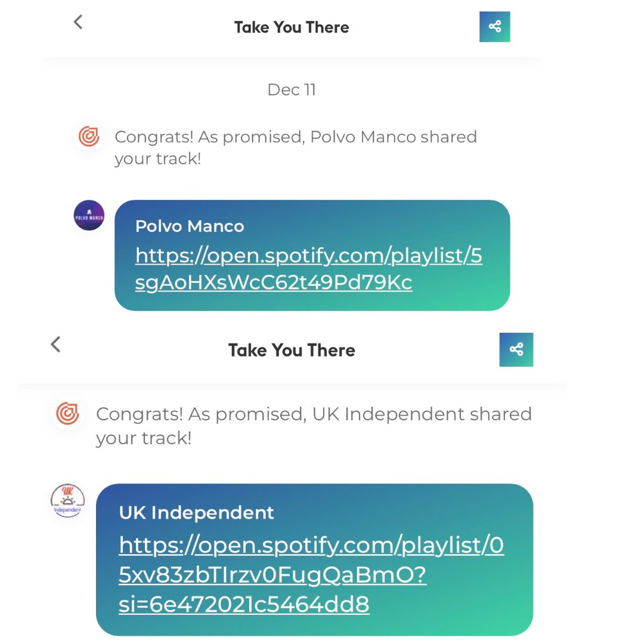Select the UK Independent name in the bubble
This screenshot has height=644, width=644.
click(x=196, y=513)
